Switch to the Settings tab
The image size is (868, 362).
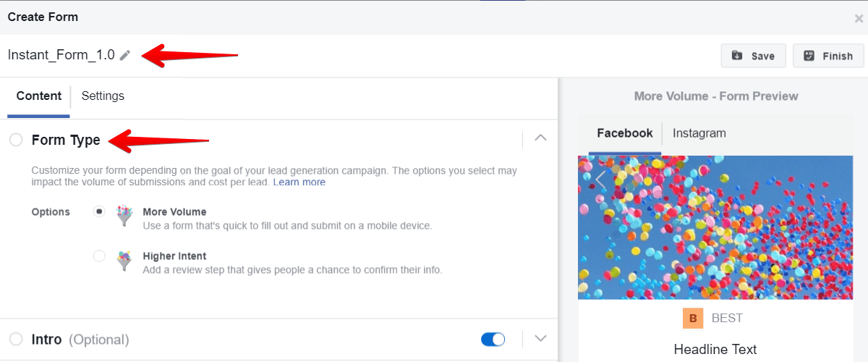pos(103,96)
